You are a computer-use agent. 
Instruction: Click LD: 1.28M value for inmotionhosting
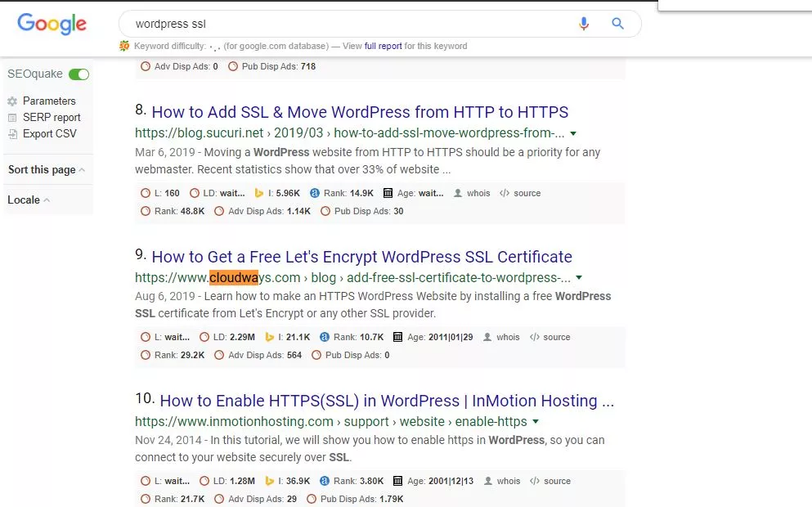234,481
